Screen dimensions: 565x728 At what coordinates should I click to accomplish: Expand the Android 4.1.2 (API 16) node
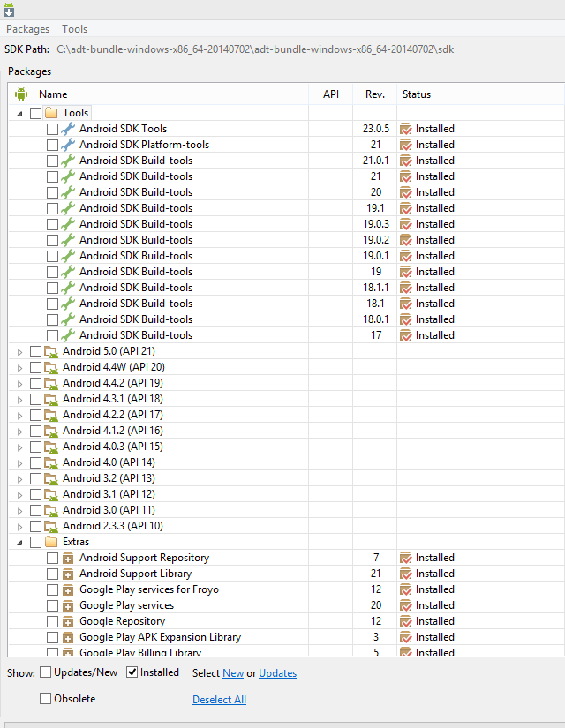point(19,432)
